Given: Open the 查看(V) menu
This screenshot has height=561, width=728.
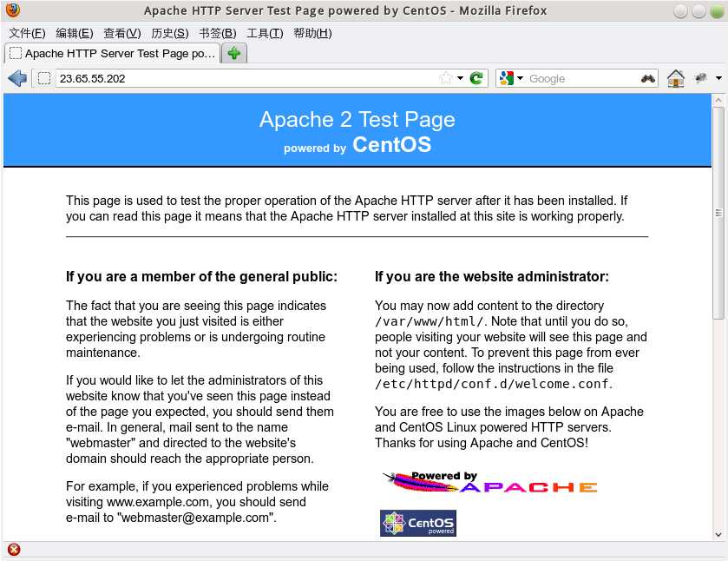Looking at the screenshot, I should click(x=122, y=33).
